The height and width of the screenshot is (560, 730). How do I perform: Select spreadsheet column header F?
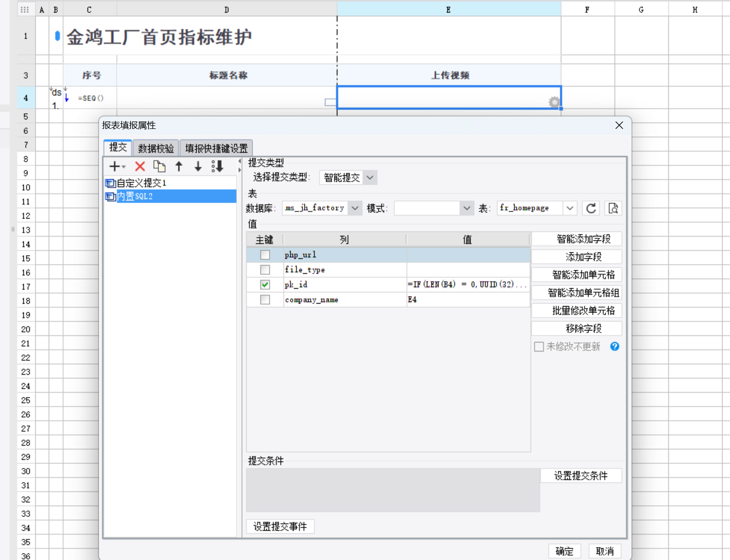588,9
